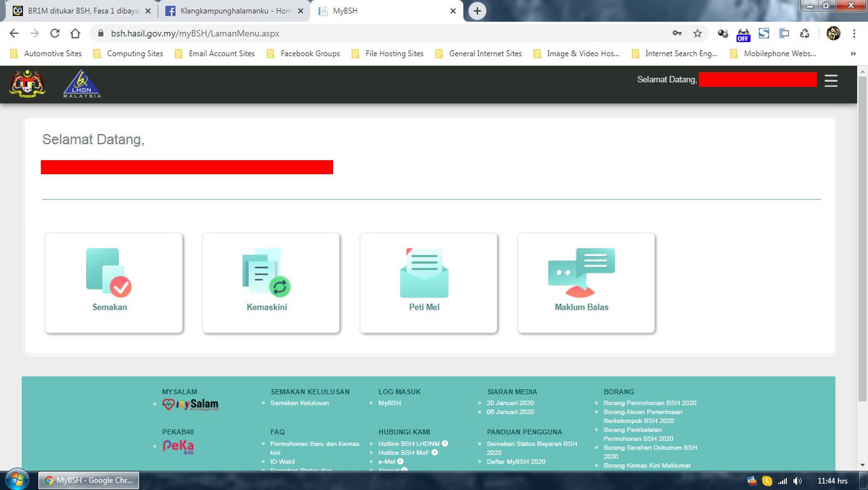This screenshot has height=490, width=868.
Task: Click the ID Wakil FAQ link
Action: pyautogui.click(x=282, y=462)
